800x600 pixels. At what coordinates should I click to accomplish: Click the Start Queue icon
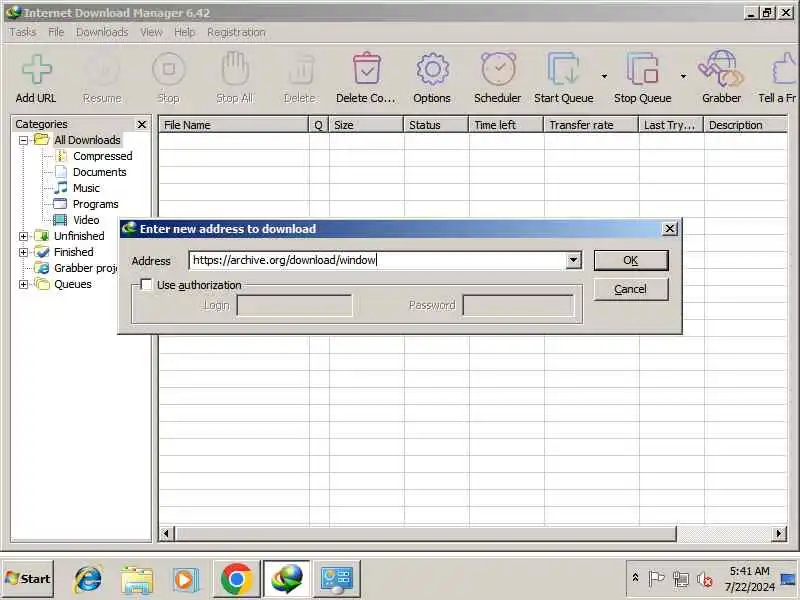(563, 69)
